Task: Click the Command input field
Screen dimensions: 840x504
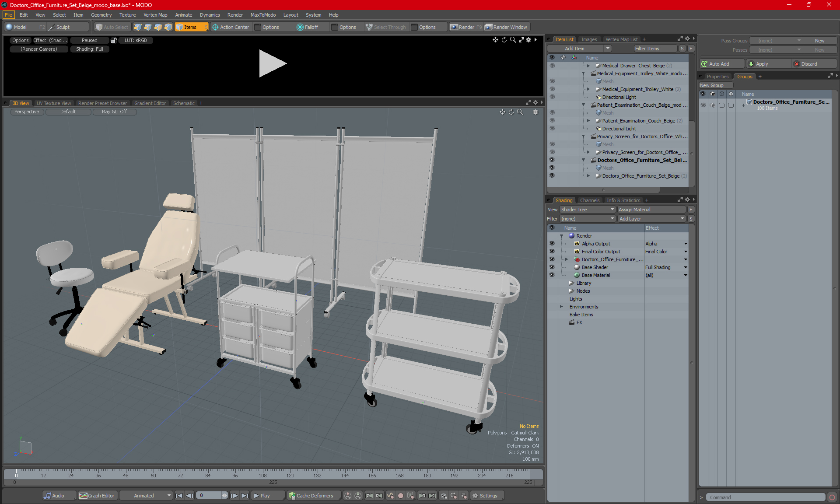Action: click(766, 497)
